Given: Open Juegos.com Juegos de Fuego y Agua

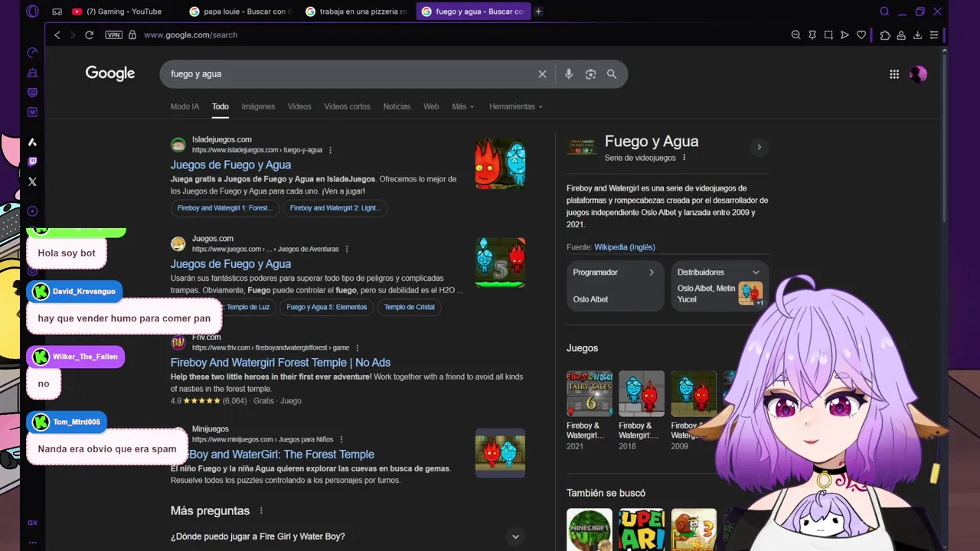Looking at the screenshot, I should click(230, 264).
